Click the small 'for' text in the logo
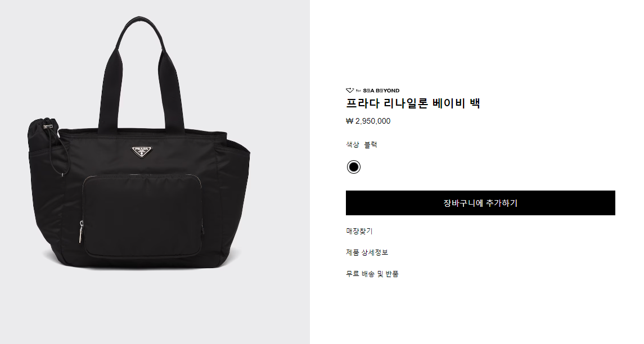Image resolution: width=644 pixels, height=344 pixels. pos(358,90)
